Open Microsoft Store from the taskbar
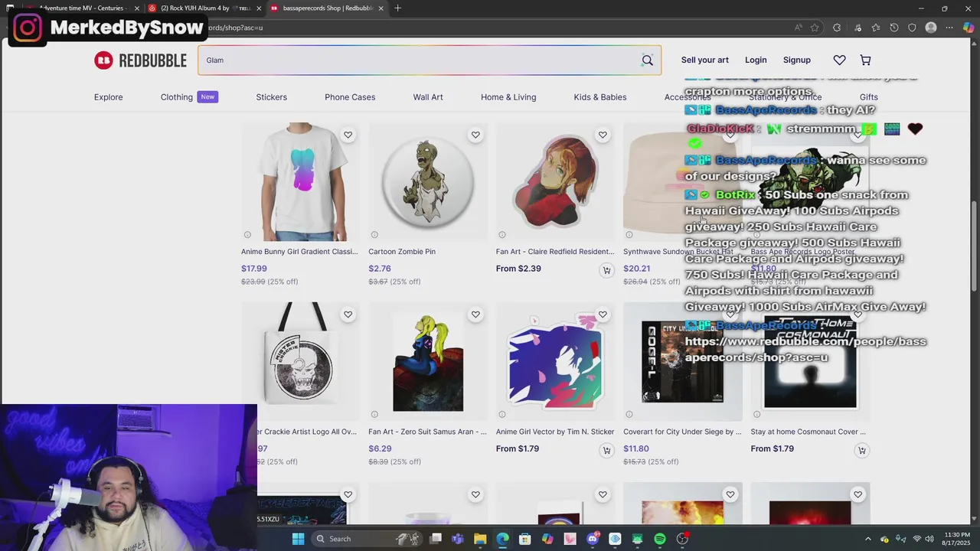The width and height of the screenshot is (980, 551). [x=525, y=539]
